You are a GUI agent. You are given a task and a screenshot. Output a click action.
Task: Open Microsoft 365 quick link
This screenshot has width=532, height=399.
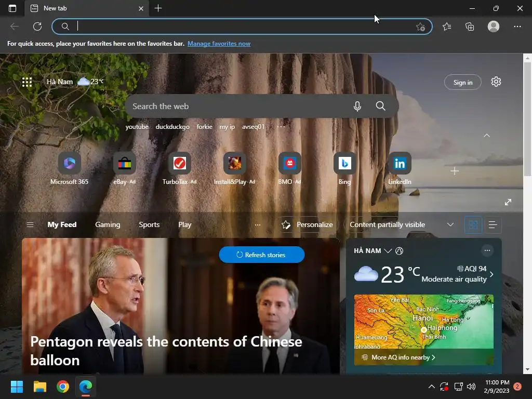[x=69, y=169]
